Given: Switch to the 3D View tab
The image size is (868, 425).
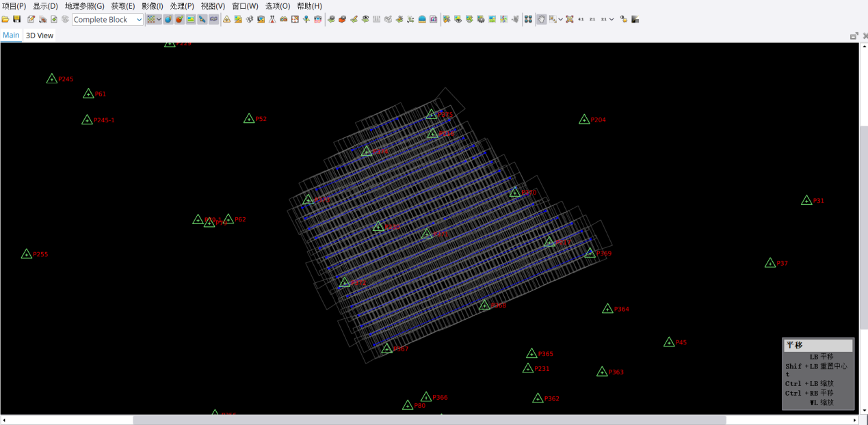Looking at the screenshot, I should 40,36.
